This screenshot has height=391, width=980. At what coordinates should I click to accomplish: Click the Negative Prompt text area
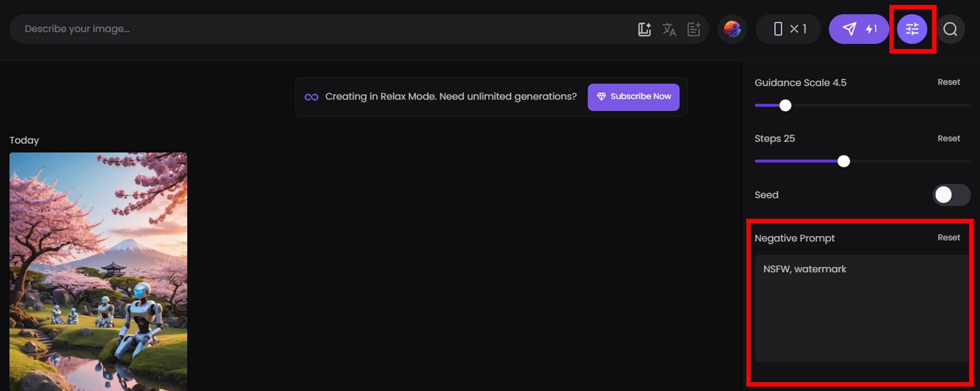(x=862, y=308)
